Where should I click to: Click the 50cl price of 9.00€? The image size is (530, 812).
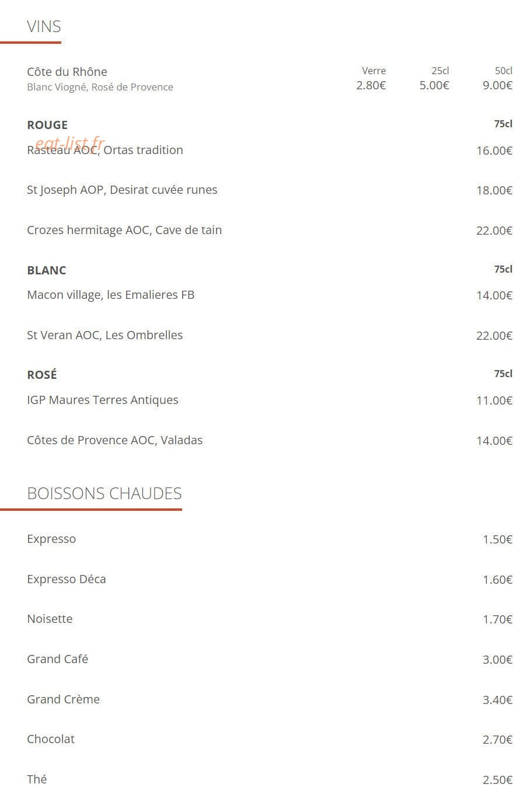pyautogui.click(x=497, y=85)
